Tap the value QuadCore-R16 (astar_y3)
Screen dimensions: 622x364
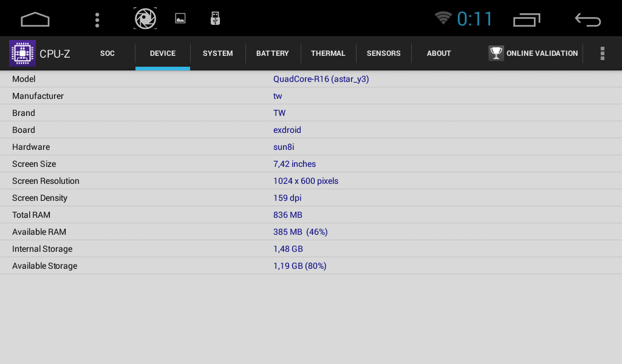321,79
